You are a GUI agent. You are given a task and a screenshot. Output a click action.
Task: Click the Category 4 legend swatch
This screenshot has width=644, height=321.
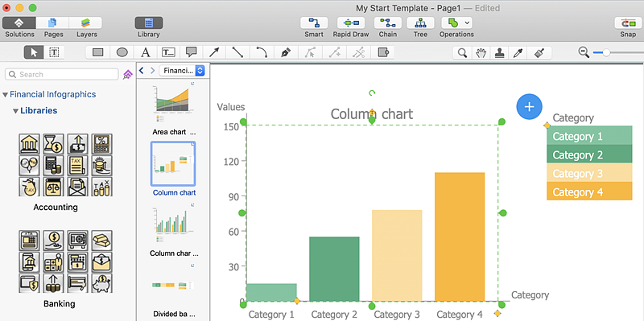coord(589,191)
